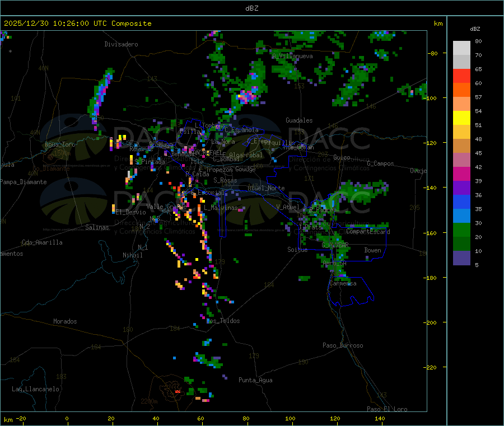Click the legend value 80 at top
This screenshot has width=504, height=426.
[478, 41]
